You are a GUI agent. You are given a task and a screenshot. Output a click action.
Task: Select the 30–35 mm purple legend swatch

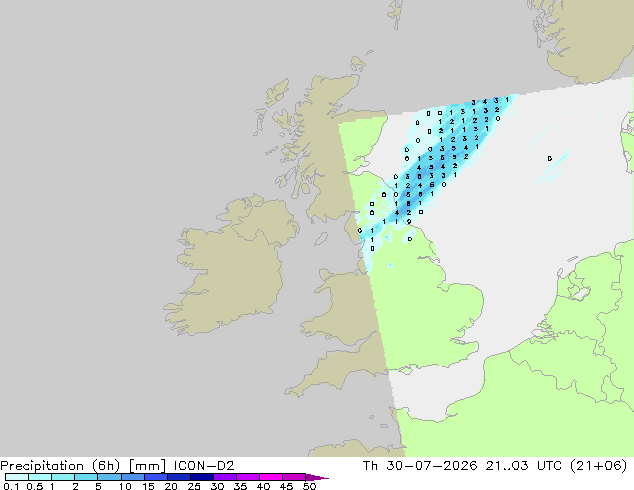click(x=224, y=477)
